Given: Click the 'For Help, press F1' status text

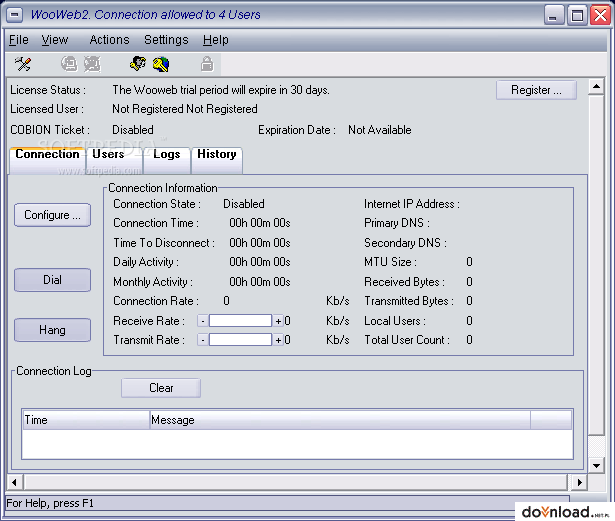Looking at the screenshot, I should click(x=50, y=503).
